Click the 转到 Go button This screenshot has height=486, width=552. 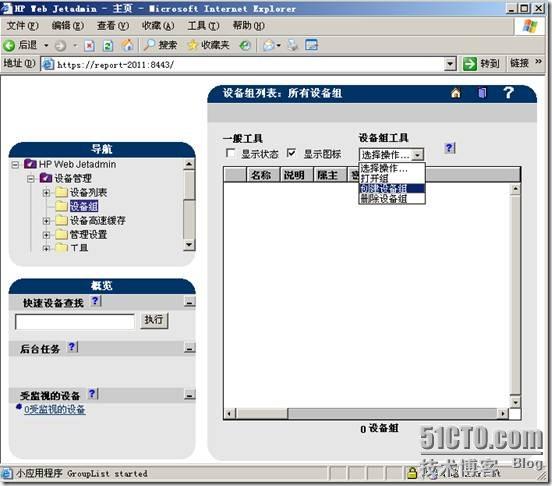point(482,64)
